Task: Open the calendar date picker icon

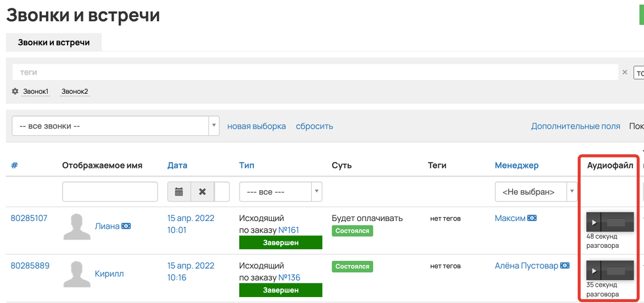Action: coord(179,192)
